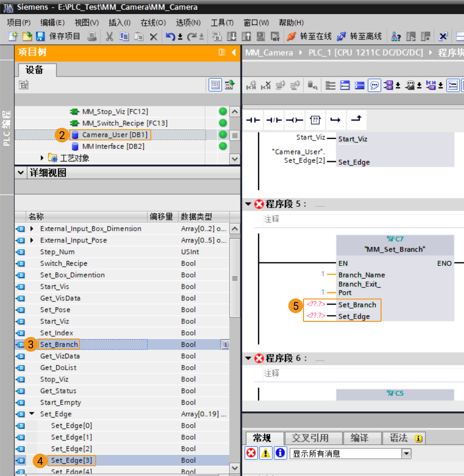The image size is (464, 476).
Task: Toggle warnings filter icon
Action: (266, 453)
